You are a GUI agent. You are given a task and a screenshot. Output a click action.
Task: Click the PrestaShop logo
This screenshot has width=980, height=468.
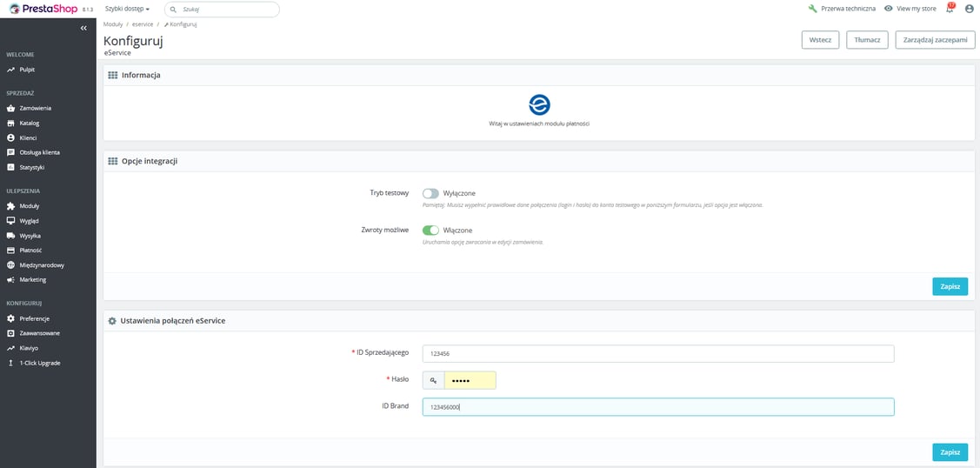(x=43, y=9)
